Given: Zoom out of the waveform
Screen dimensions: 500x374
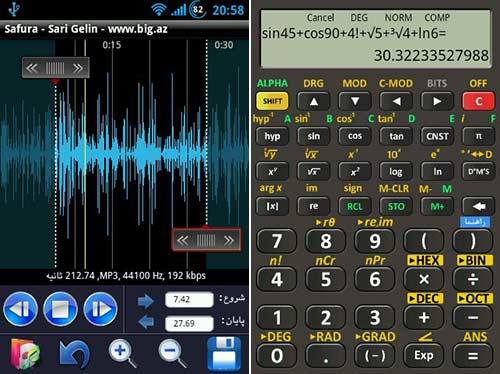Looking at the screenshot, I should pyautogui.click(x=172, y=353).
